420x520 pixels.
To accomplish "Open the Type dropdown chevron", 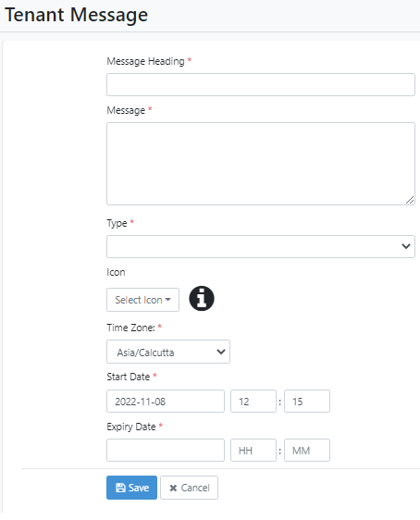I will point(406,246).
